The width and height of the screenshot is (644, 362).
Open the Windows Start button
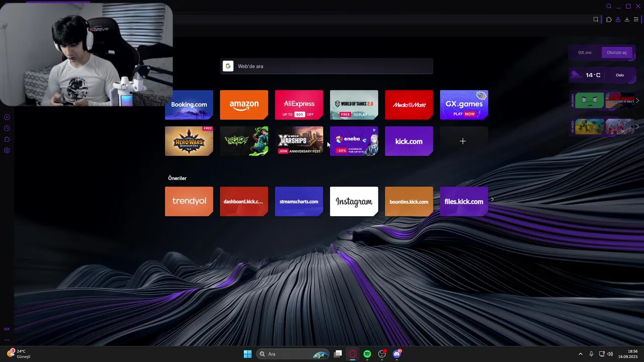pos(248,354)
